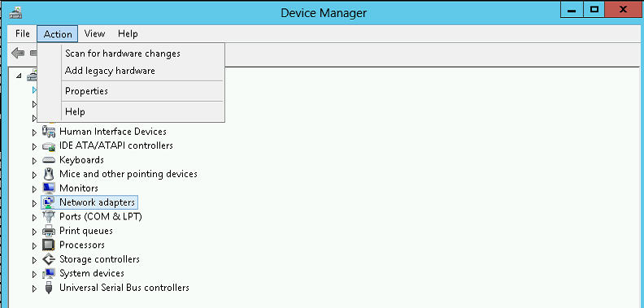
Task: Select the Universal Serial Bus controllers icon
Action: 49,288
